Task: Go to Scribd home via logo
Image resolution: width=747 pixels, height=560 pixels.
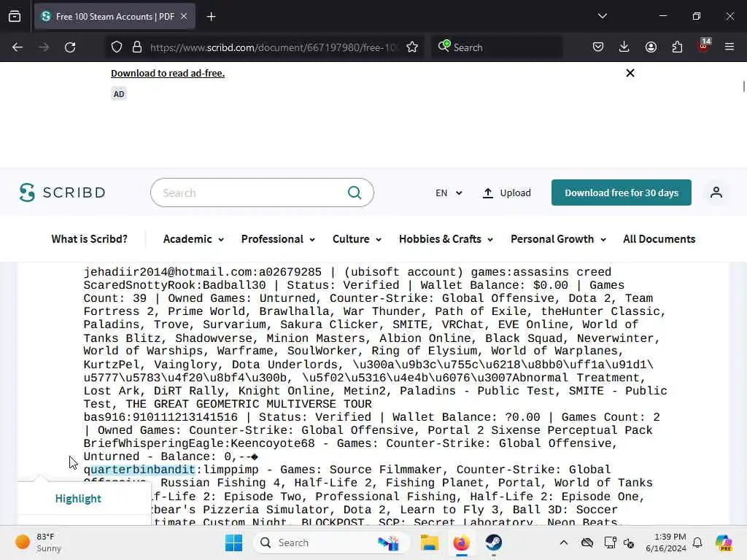Action: tap(62, 192)
